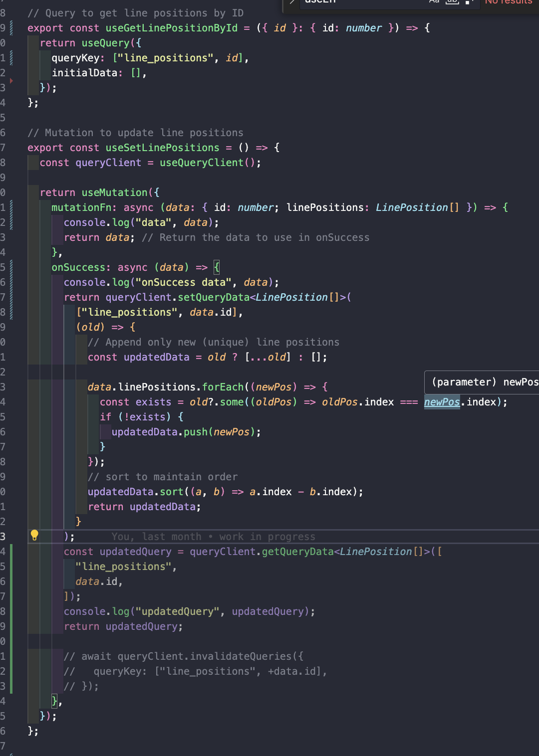This screenshot has height=756, width=539.
Task: Click the 'return updatedQuery;' statement
Action: point(123,626)
